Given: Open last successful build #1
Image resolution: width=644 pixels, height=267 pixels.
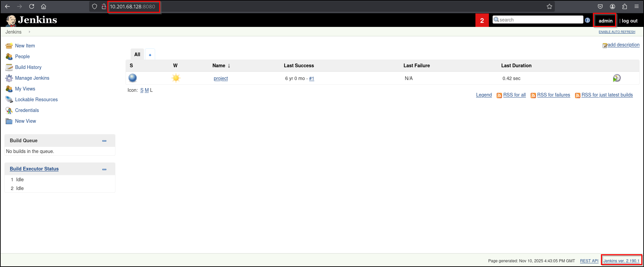Looking at the screenshot, I should tap(312, 78).
